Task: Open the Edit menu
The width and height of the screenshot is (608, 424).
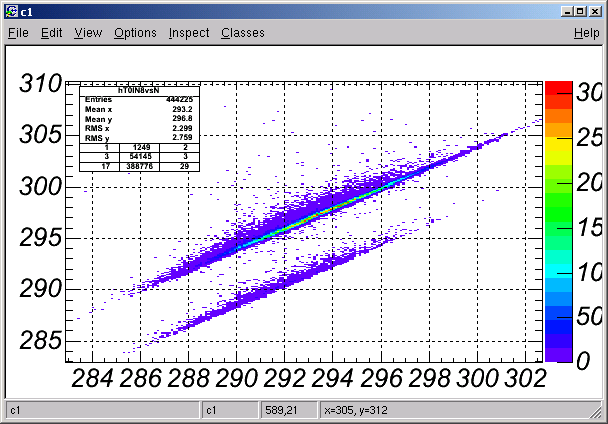Action: (52, 33)
